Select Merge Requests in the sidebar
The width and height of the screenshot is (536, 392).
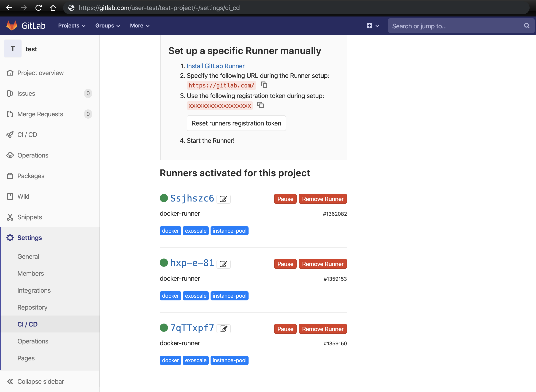[40, 114]
